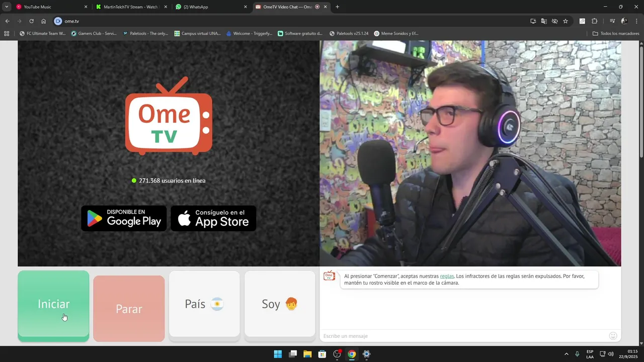Open the translate page icon
The image size is (644, 362).
tap(544, 21)
